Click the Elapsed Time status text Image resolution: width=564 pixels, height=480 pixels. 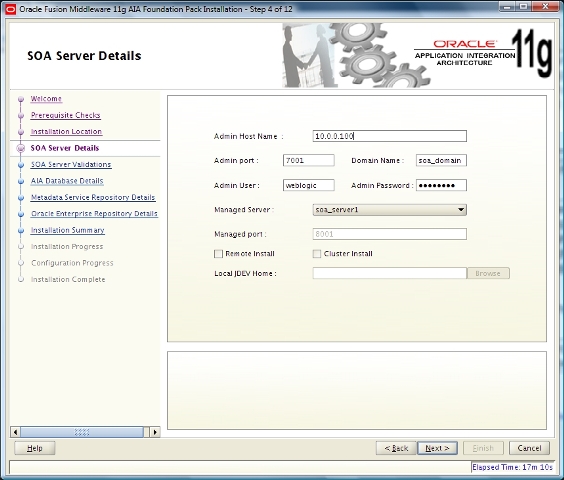(x=512, y=467)
